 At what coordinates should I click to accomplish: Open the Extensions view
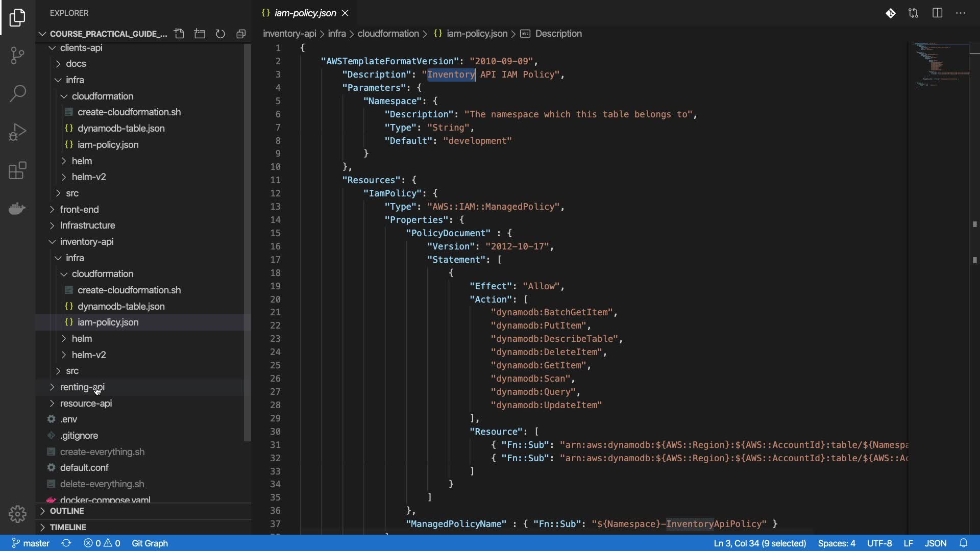(x=17, y=170)
